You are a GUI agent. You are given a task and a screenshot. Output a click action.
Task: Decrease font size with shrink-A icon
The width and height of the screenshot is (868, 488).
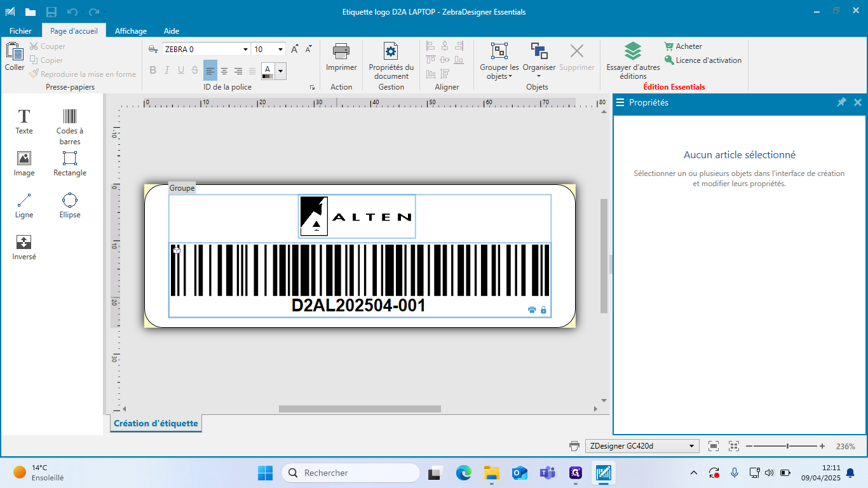pyautogui.click(x=309, y=49)
